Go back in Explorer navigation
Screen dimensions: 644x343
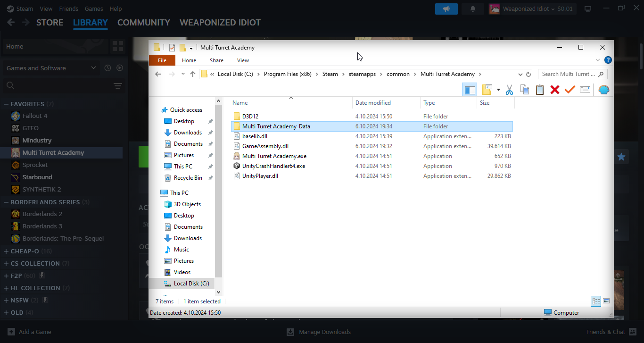[158, 74]
